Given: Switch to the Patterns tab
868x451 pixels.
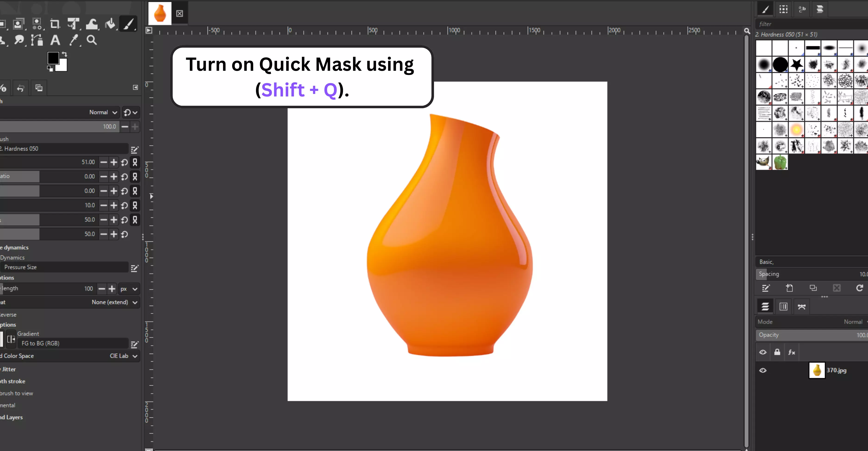Looking at the screenshot, I should click(784, 9).
